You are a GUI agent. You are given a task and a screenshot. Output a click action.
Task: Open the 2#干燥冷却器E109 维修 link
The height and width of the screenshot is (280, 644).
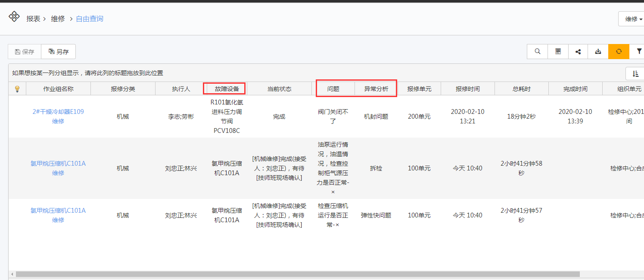(x=58, y=116)
